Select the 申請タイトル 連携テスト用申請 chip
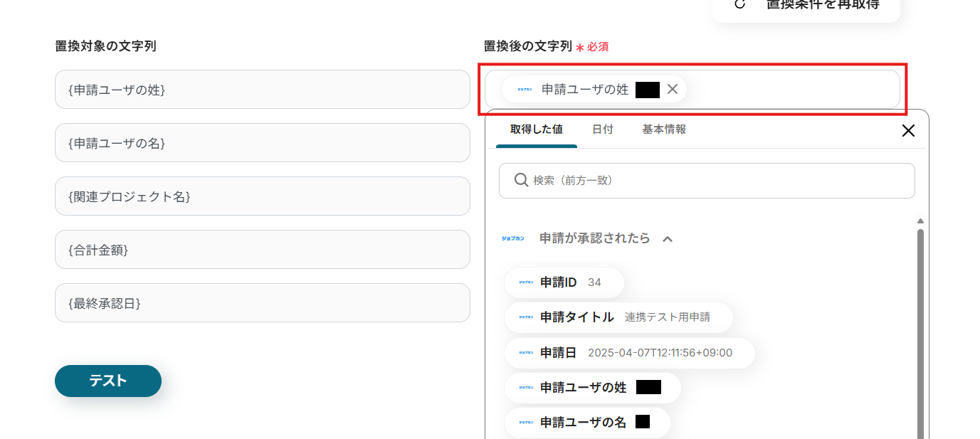This screenshot has width=980, height=439. [618, 317]
